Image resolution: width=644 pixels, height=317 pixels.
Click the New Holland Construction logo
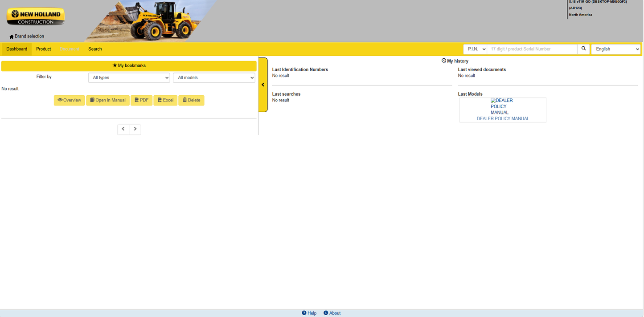point(36,17)
